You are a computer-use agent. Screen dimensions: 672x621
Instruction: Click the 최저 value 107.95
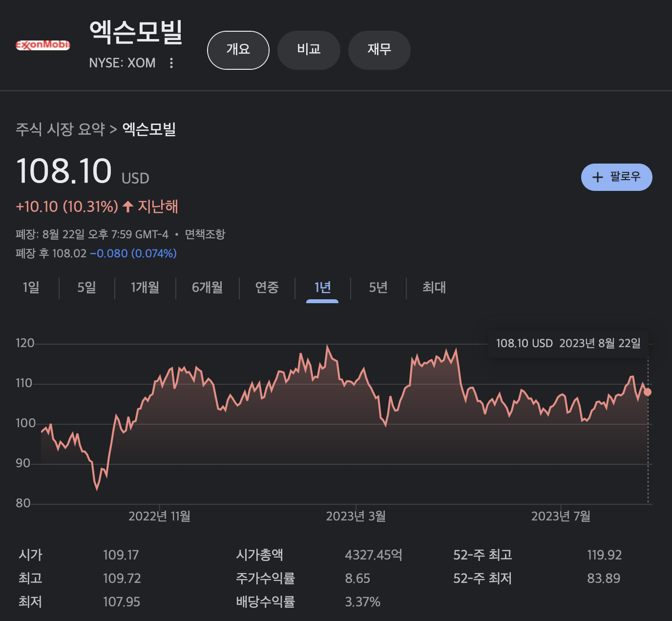122,602
